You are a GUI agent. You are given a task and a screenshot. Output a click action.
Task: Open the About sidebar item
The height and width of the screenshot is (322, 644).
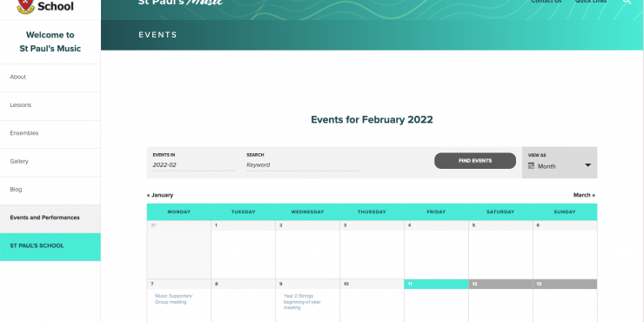click(50, 77)
